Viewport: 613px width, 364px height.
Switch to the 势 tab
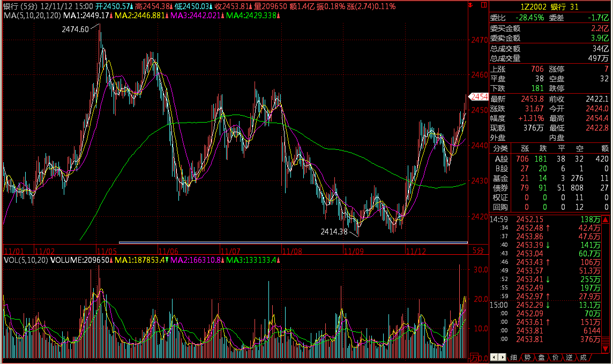527,358
